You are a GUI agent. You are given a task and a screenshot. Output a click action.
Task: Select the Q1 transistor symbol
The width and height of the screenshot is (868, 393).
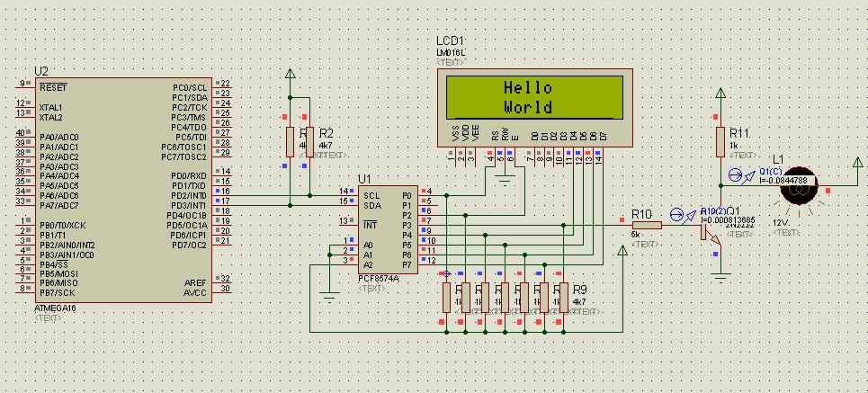(711, 231)
